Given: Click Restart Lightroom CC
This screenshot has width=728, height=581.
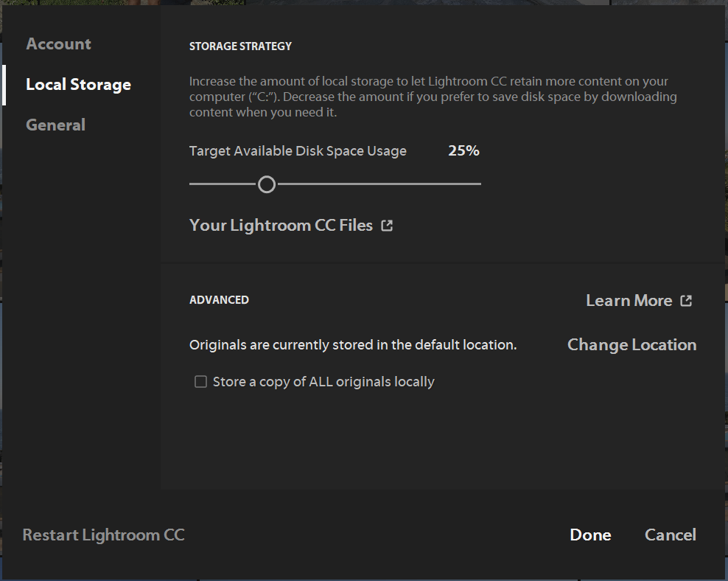Looking at the screenshot, I should [x=103, y=535].
